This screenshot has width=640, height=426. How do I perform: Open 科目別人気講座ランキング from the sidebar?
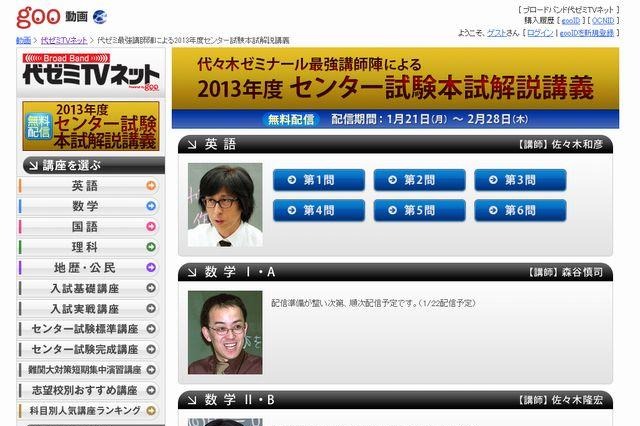[x=88, y=410]
